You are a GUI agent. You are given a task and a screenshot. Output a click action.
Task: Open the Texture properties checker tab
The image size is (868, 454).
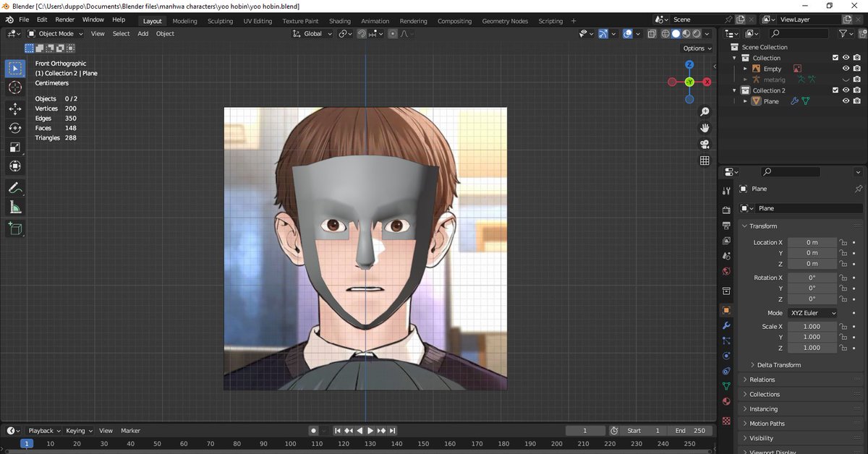pyautogui.click(x=726, y=421)
